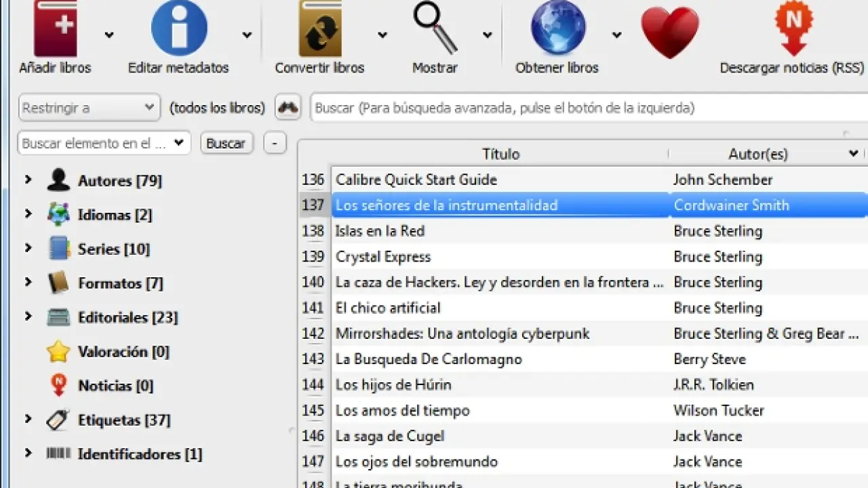Screen dimensions: 868x488
Task: Click the Mostrar magnifying glass icon
Action: click(435, 28)
